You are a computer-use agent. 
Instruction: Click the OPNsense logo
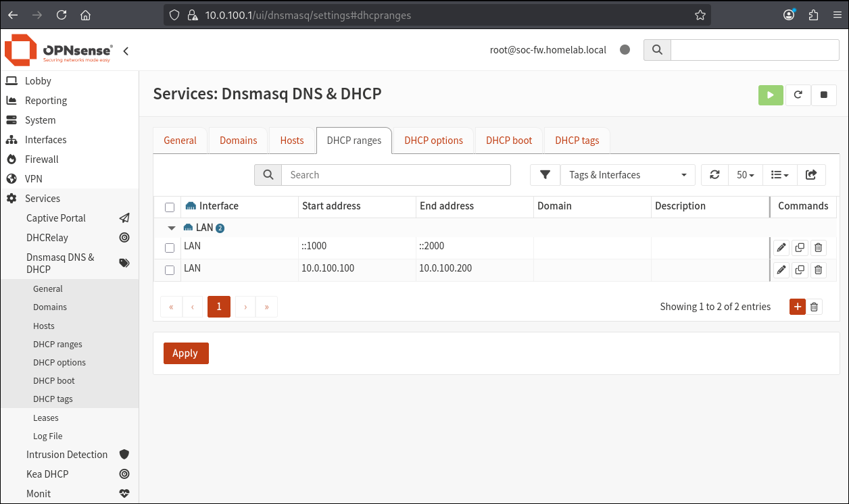(57, 51)
